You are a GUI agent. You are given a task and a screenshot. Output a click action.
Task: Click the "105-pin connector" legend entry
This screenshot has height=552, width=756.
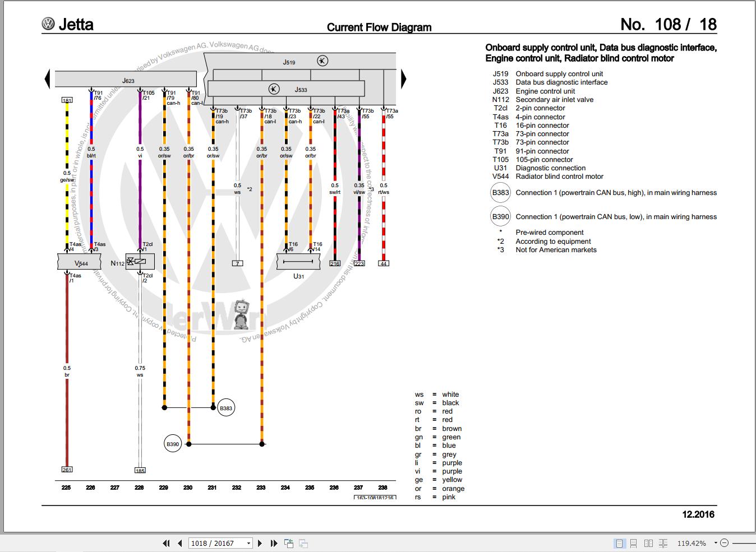click(x=544, y=160)
